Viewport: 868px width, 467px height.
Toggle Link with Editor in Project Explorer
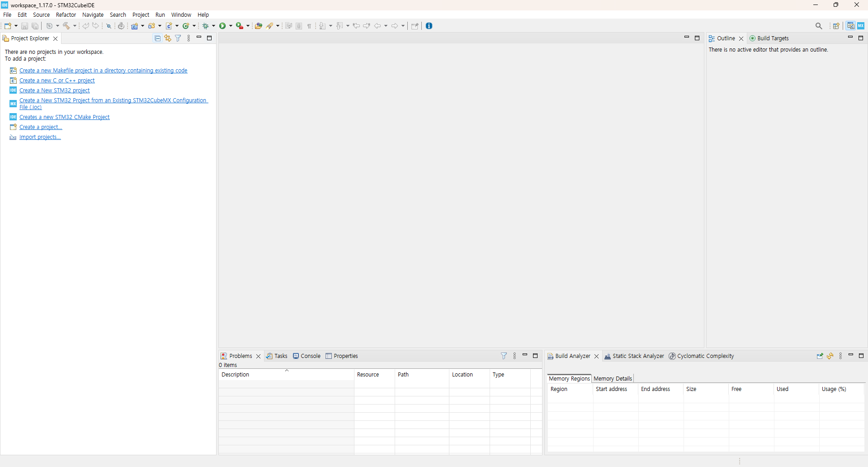[168, 38]
